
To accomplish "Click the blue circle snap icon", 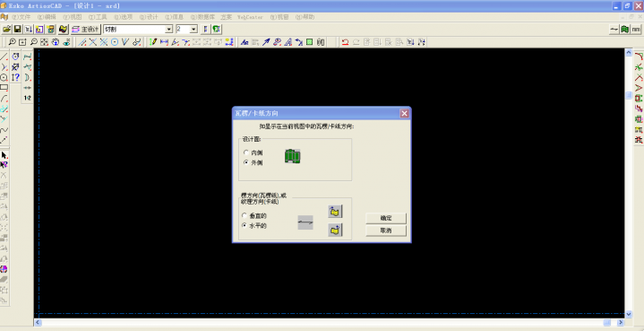I will click(x=115, y=42).
